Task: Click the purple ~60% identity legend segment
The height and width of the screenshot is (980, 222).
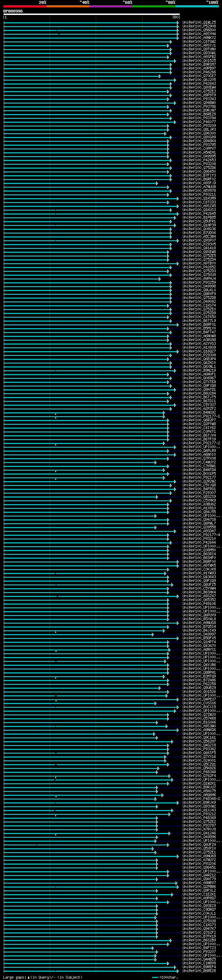Action: tap(111, 6)
